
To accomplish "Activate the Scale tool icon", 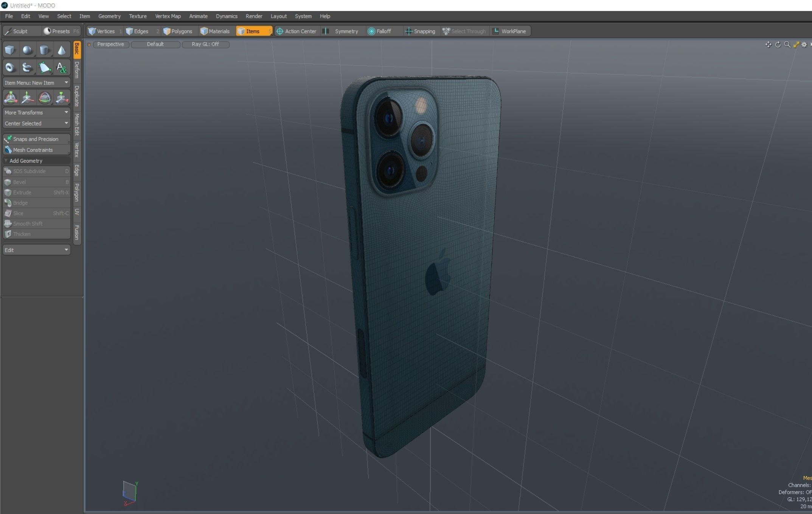I will [x=62, y=98].
